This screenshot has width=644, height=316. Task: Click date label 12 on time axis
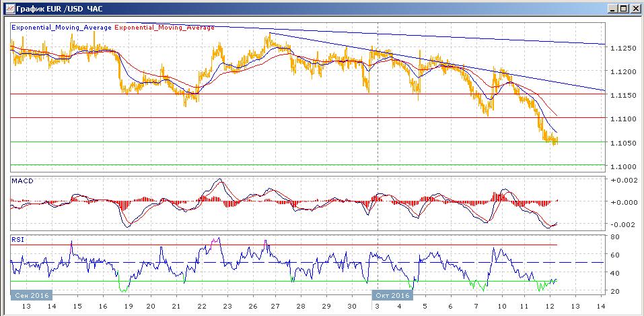coord(549,307)
